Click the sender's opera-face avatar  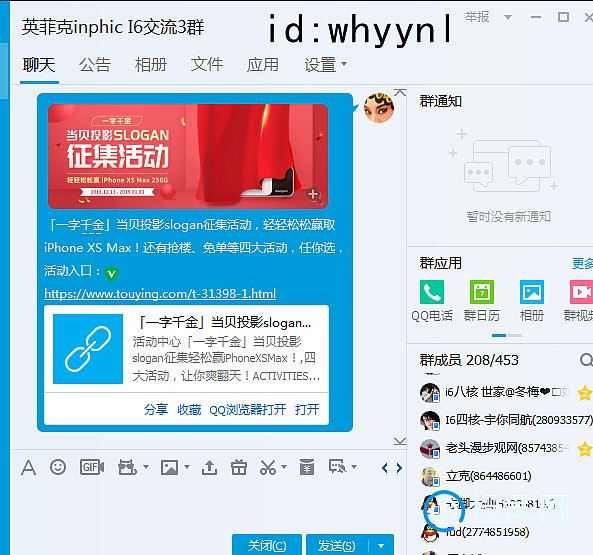379,108
